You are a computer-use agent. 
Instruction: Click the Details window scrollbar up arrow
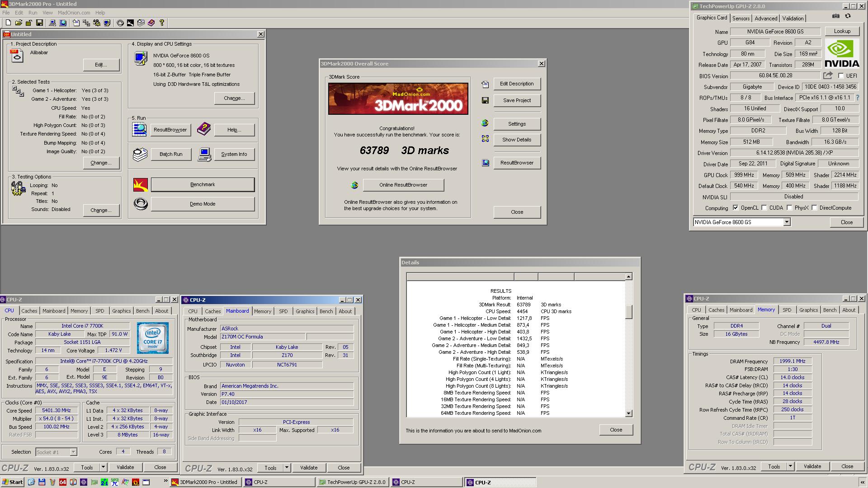click(628, 276)
